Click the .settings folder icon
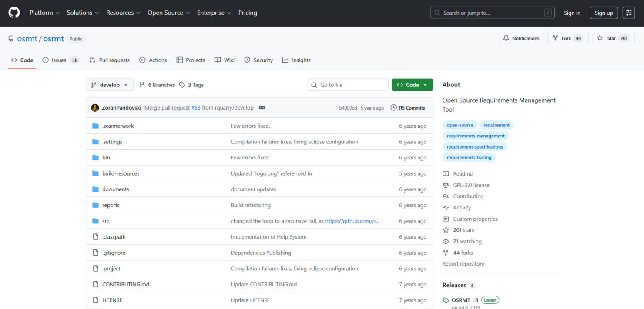Screen dimensions: 644x309 pos(96,142)
